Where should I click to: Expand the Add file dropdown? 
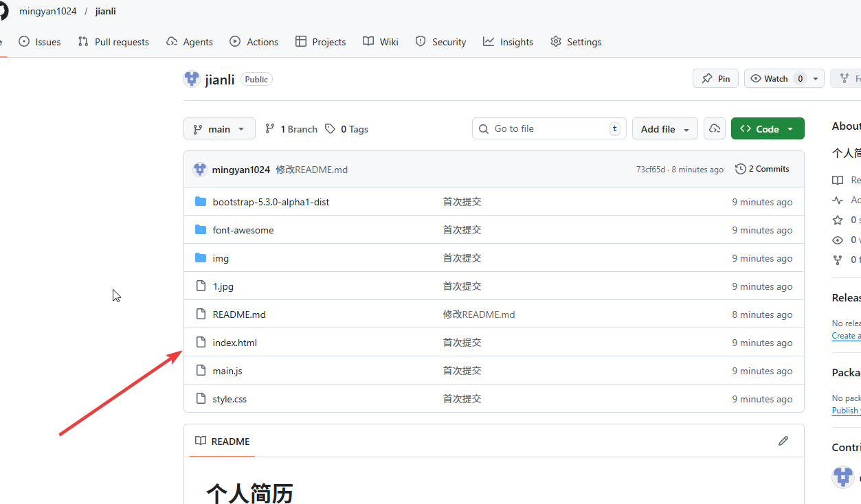(664, 129)
